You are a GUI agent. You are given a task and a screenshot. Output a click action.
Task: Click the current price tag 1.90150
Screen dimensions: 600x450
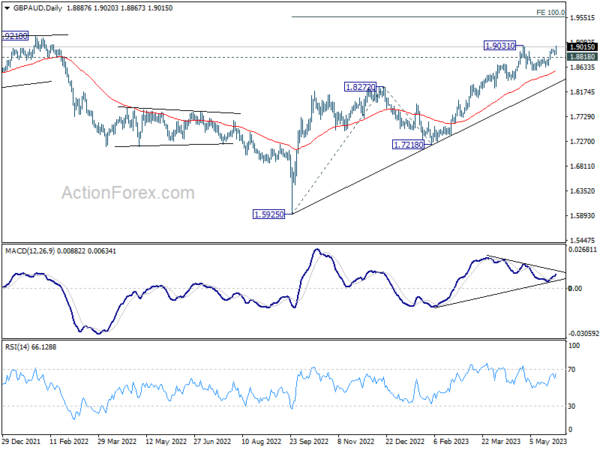tap(582, 47)
